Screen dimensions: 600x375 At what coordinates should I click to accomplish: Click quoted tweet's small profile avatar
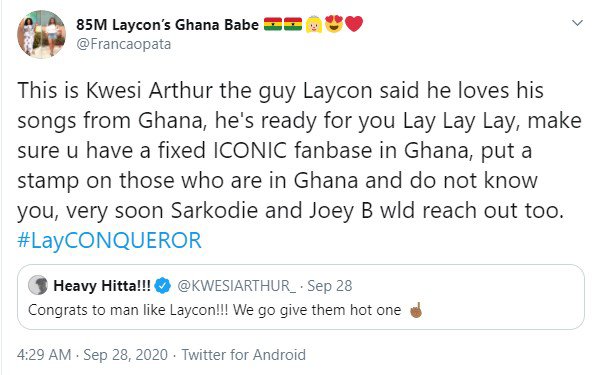click(38, 285)
